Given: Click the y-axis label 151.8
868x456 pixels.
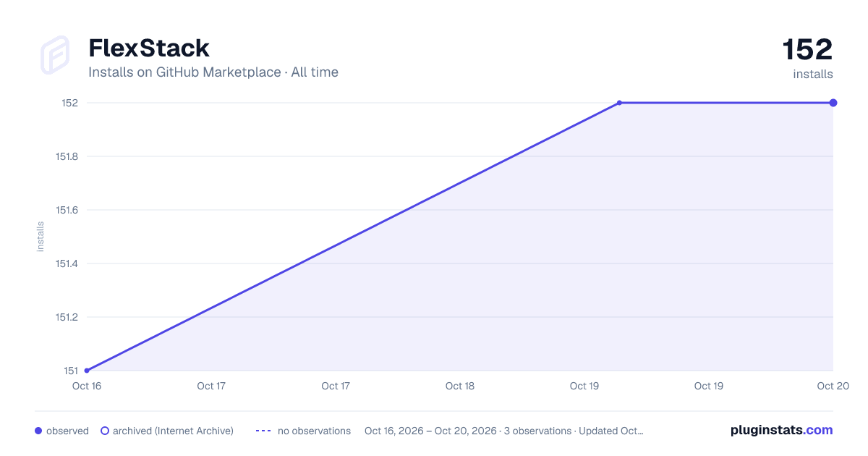Looking at the screenshot, I should click(67, 156).
